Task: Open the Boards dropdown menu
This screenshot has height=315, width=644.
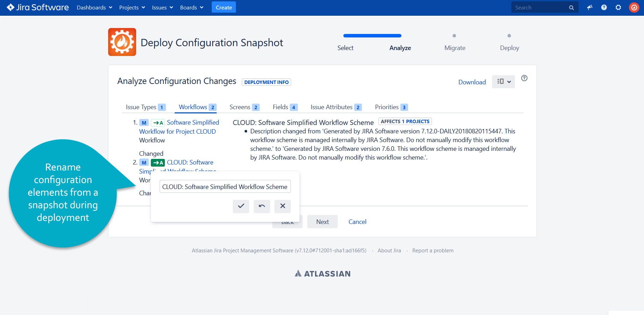Action: tap(191, 7)
